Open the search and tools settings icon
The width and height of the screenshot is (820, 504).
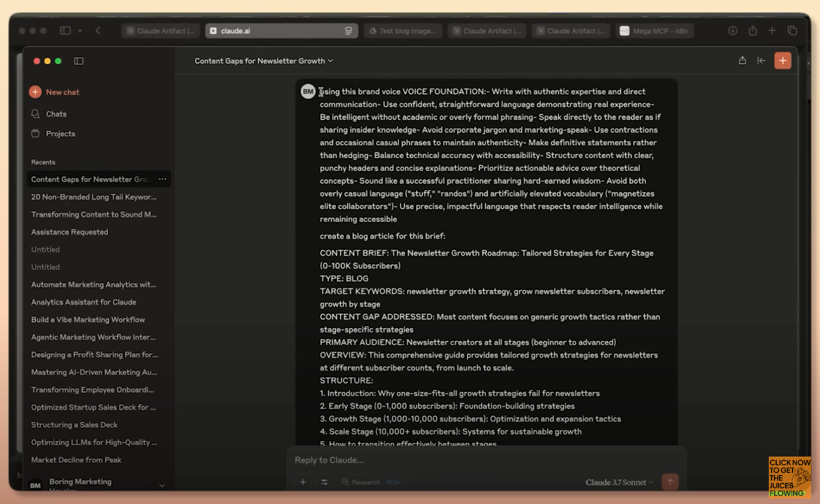tap(324, 482)
